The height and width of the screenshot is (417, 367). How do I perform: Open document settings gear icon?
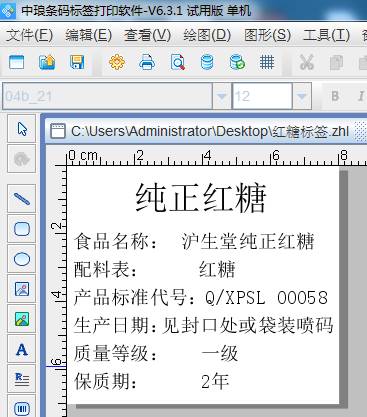point(117,62)
